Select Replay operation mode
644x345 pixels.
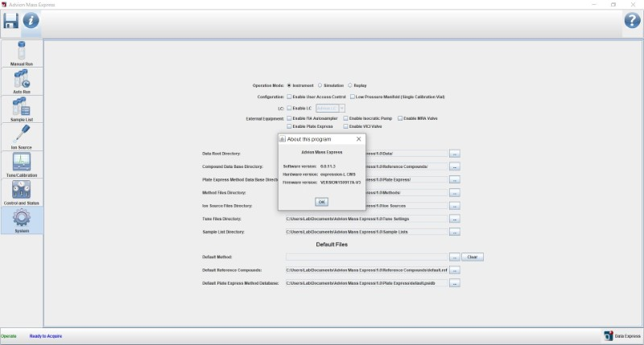tap(350, 85)
